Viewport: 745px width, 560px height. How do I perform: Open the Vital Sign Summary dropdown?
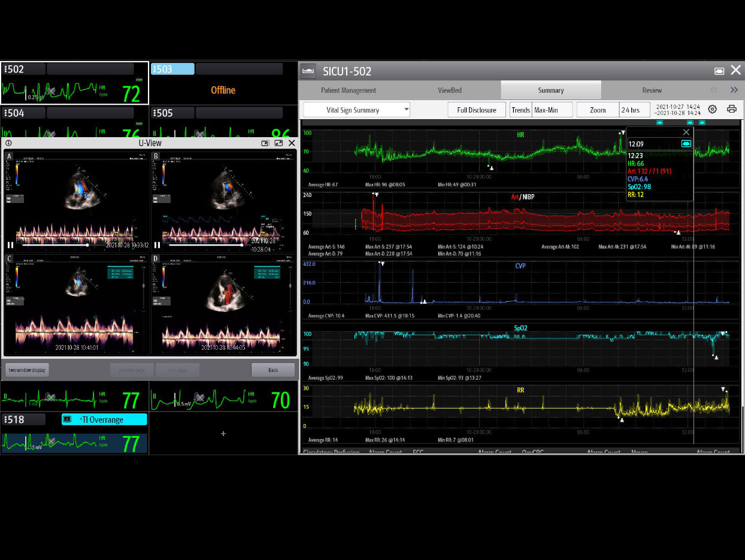356,110
